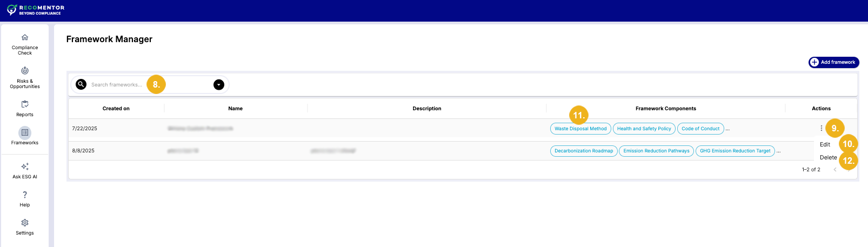Screen dimensions: 868x247
Task: Click the search magnifier icon
Action: coord(81,84)
